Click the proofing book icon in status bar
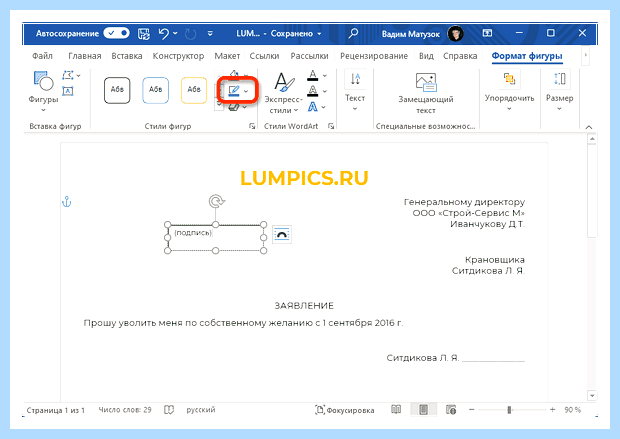The height and width of the screenshot is (439, 620). pyautogui.click(x=169, y=410)
